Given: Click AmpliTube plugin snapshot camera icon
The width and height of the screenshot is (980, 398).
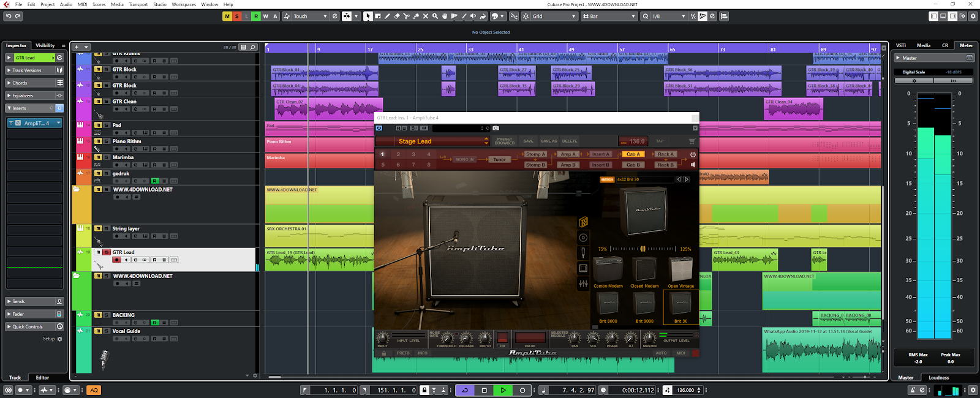Looking at the screenshot, I should pyautogui.click(x=496, y=128).
